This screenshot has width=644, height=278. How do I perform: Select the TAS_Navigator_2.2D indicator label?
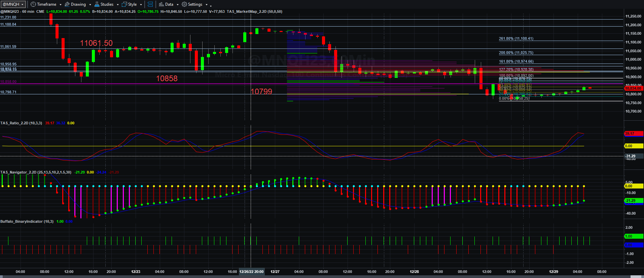(x=36, y=172)
